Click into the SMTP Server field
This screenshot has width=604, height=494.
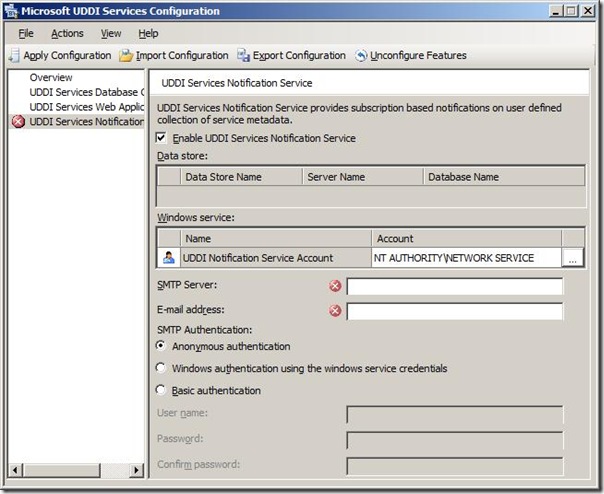pyautogui.click(x=455, y=287)
